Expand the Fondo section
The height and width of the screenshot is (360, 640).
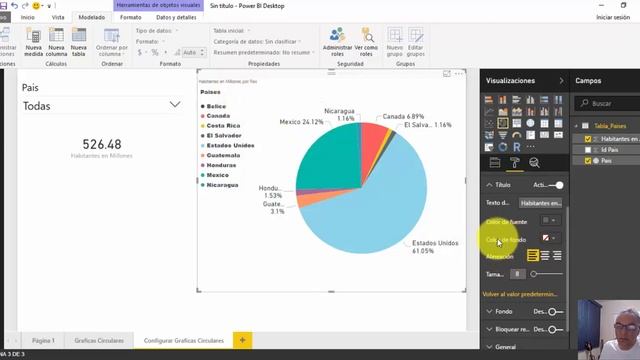point(489,311)
